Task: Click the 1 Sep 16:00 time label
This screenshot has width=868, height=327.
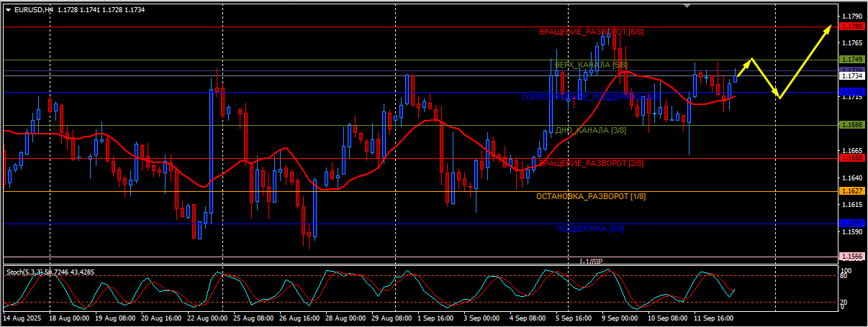Action: (x=437, y=316)
